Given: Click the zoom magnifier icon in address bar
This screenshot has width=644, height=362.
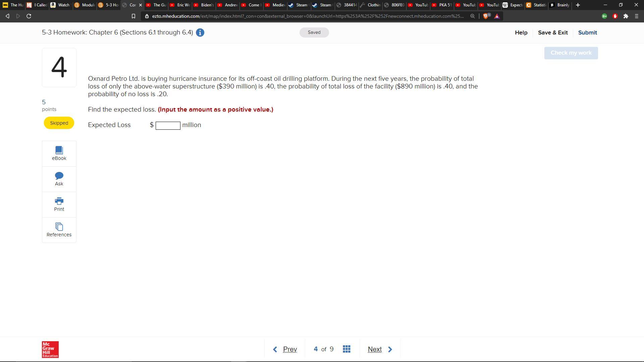Looking at the screenshot, I should tap(472, 16).
